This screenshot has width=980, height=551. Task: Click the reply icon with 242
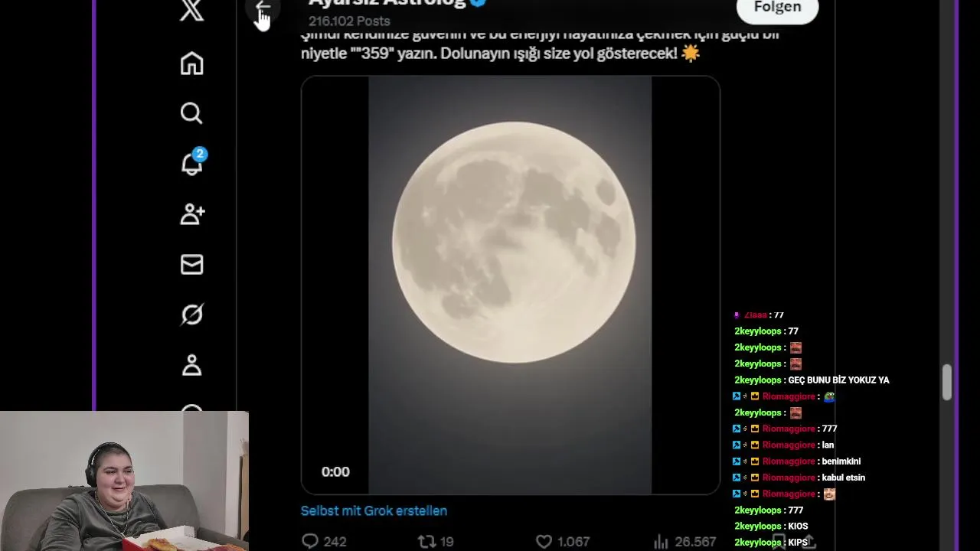(324, 541)
